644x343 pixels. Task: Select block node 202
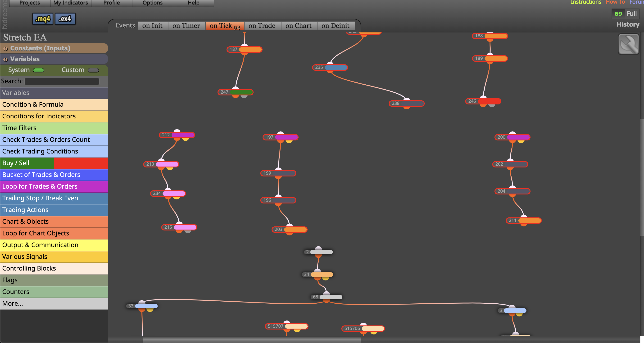click(x=510, y=164)
